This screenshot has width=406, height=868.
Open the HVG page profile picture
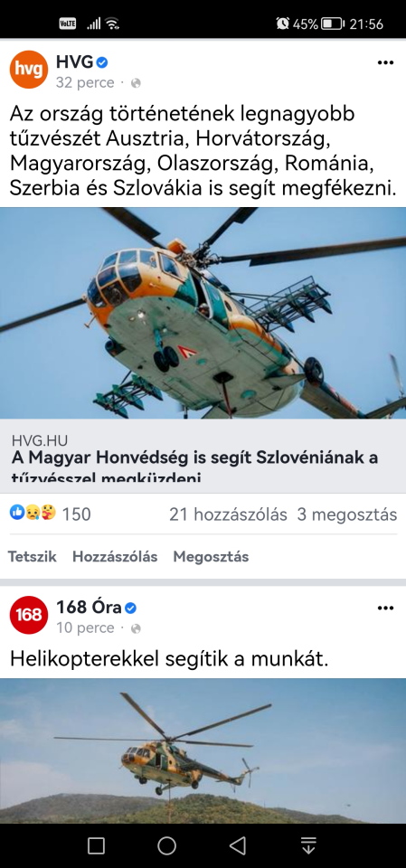tap(29, 70)
